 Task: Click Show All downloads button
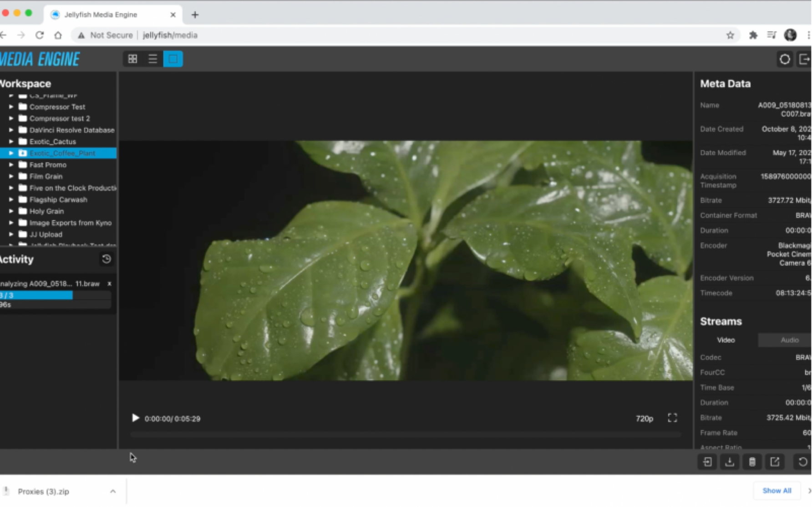(x=776, y=491)
